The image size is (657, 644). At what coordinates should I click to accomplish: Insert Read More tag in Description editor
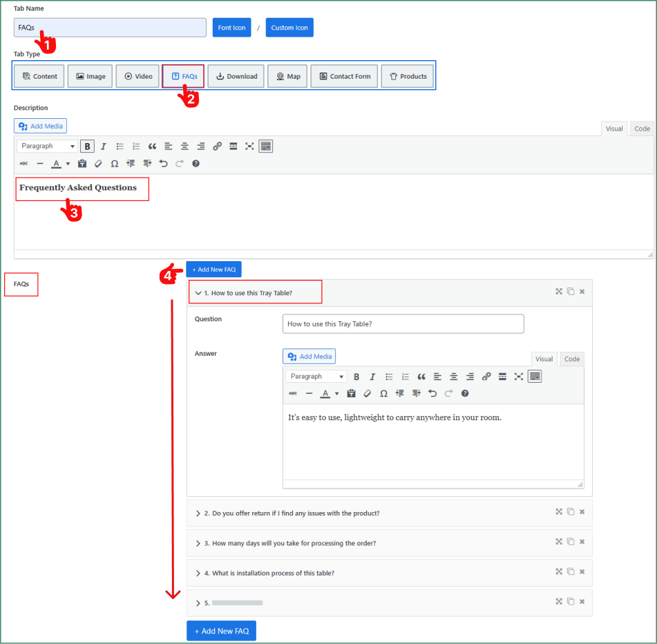coord(234,146)
